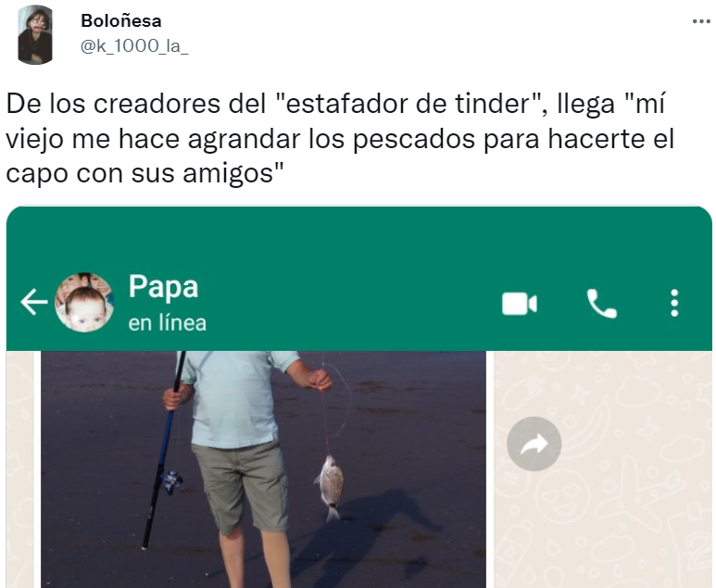
Task: Click the 'en línea' status text
Action: (167, 323)
